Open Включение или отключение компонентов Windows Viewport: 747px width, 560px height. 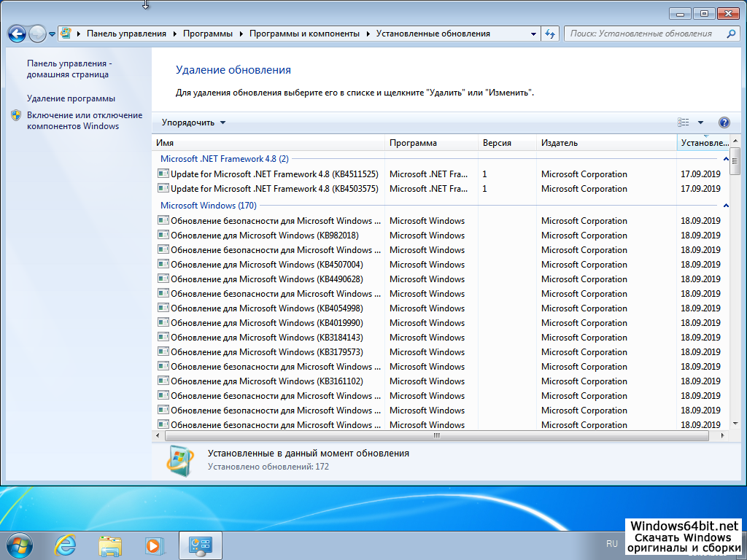pos(84,120)
